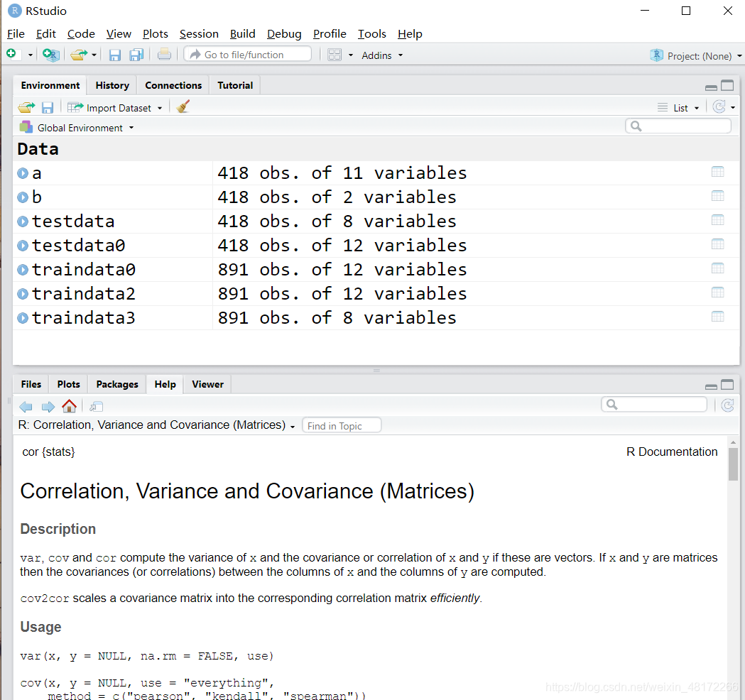This screenshot has height=700, width=745.
Task: Expand data frame a
Action: (23, 173)
